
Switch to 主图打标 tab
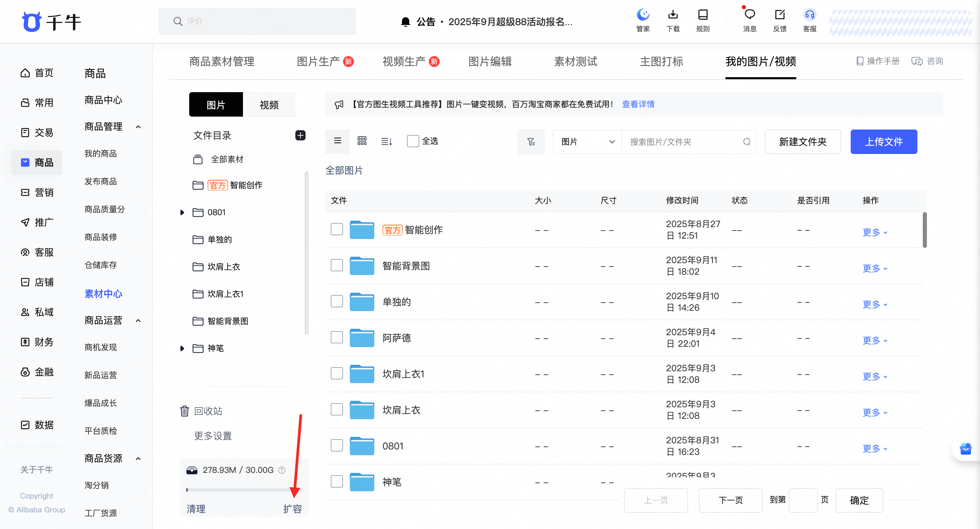pyautogui.click(x=661, y=62)
